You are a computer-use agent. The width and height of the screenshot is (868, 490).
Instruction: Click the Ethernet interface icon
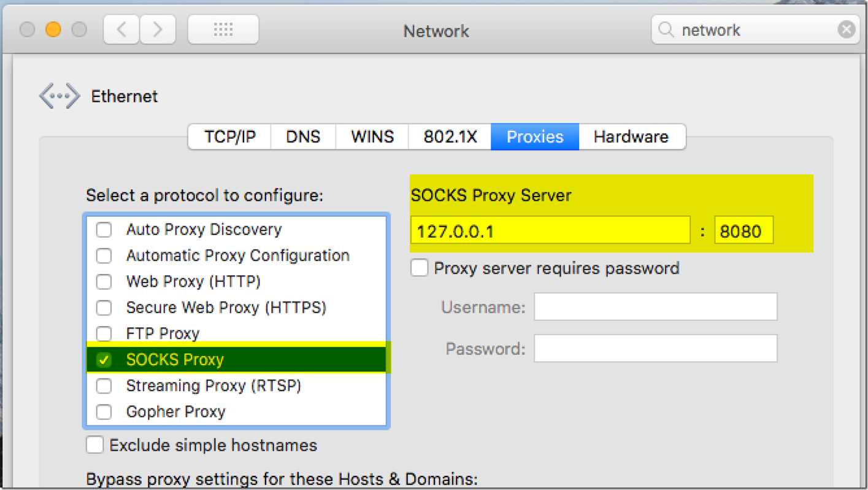click(x=60, y=96)
